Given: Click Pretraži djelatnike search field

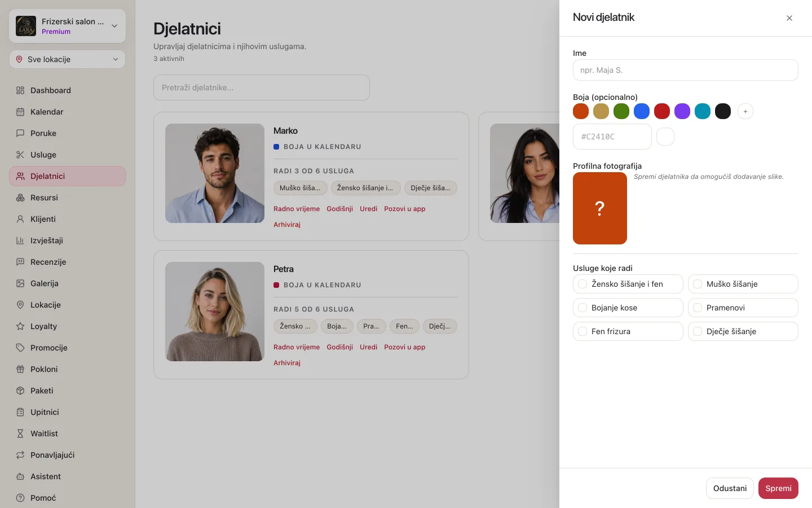Looking at the screenshot, I should pyautogui.click(x=262, y=87).
